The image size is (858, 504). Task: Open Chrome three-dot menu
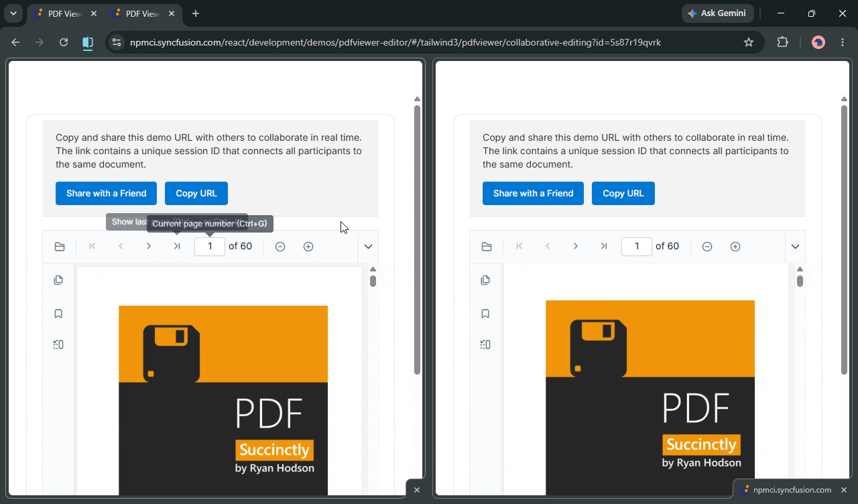(843, 42)
